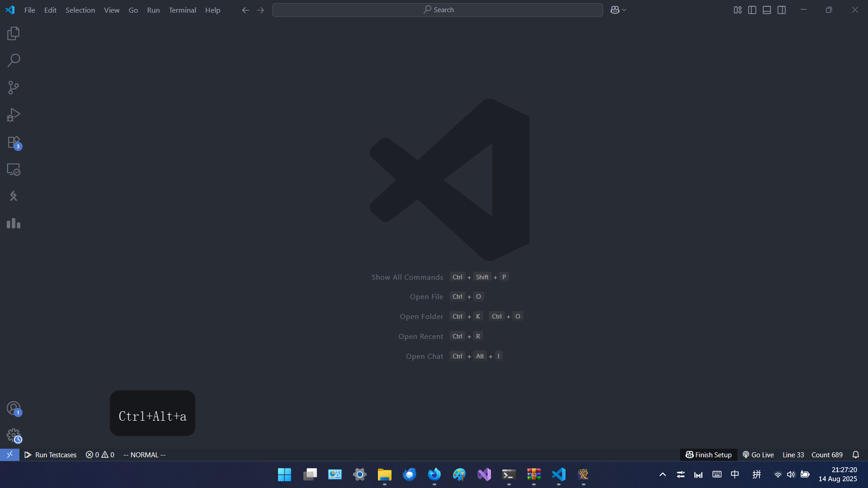This screenshot has width=868, height=488.
Task: Expand the Copilot chat dropdown arrow
Action: coord(624,10)
